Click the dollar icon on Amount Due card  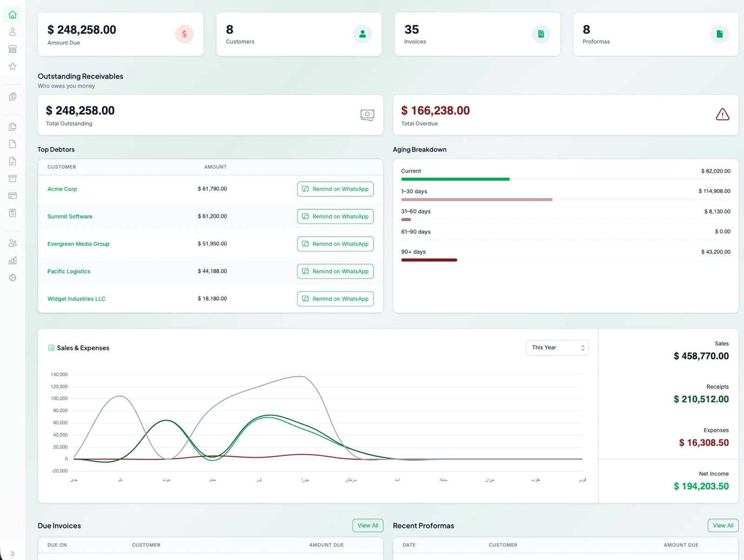pos(184,34)
